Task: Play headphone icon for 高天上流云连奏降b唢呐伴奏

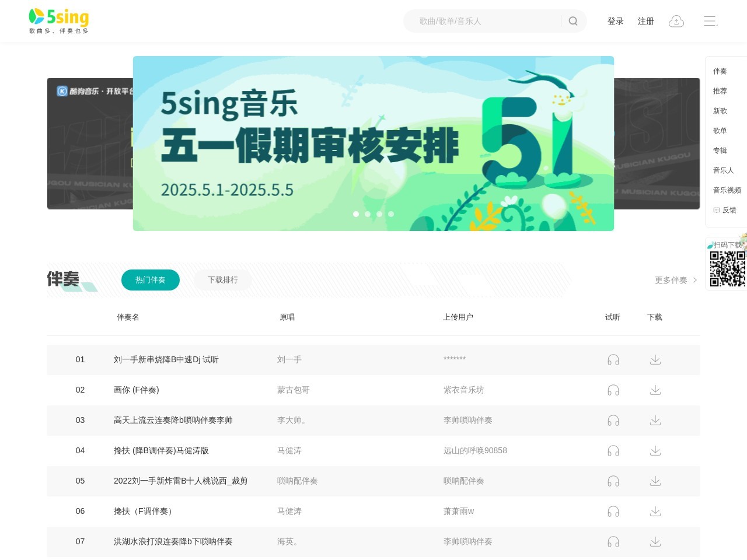Action: tap(613, 421)
